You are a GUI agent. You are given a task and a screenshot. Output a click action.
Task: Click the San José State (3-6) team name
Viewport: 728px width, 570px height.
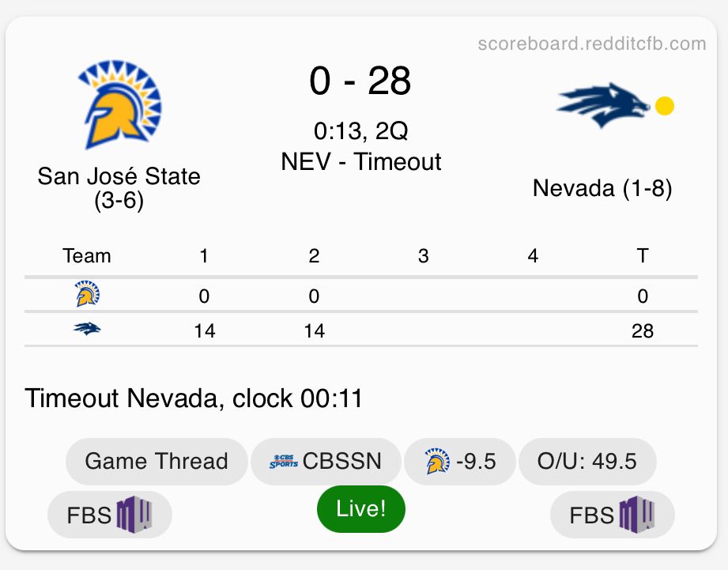pos(119,187)
